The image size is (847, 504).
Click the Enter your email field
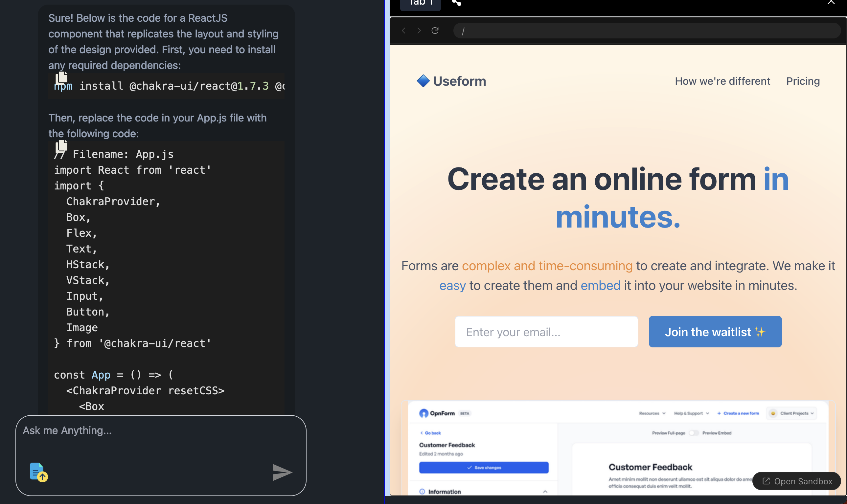tap(546, 332)
